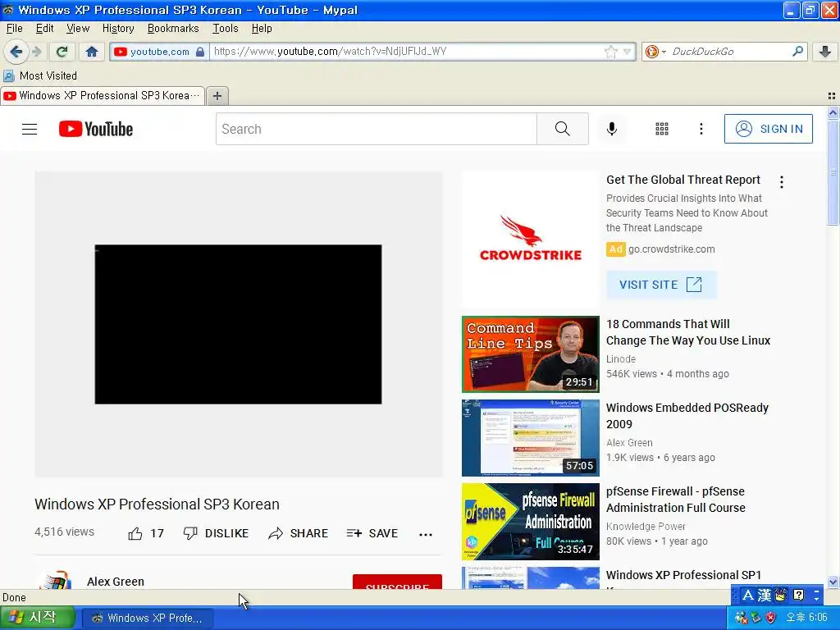This screenshot has width=840, height=630.
Task: Click the VISIT SITE ad button
Action: click(661, 285)
